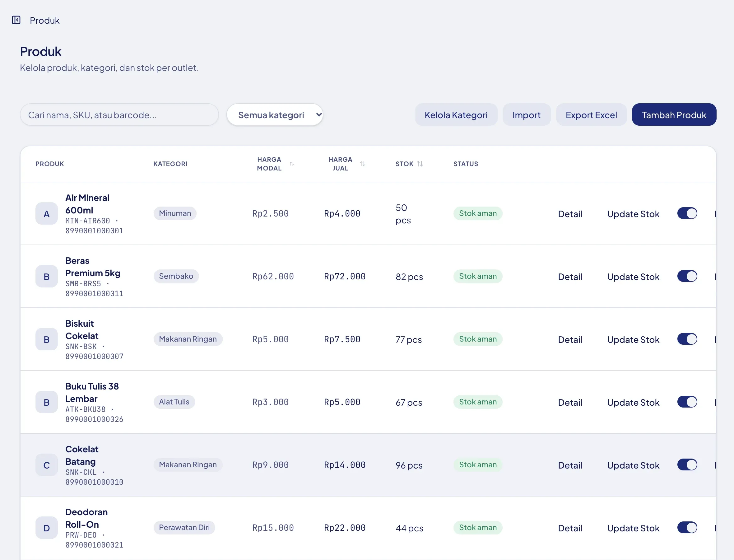Open the Semua kategori dropdown
Viewport: 734px width, 560px height.
click(275, 115)
